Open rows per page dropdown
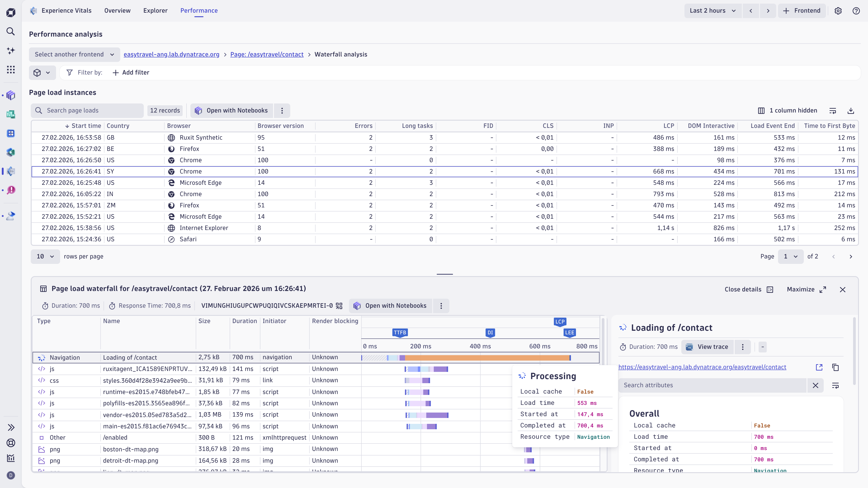This screenshot has width=868, height=488. (x=45, y=256)
